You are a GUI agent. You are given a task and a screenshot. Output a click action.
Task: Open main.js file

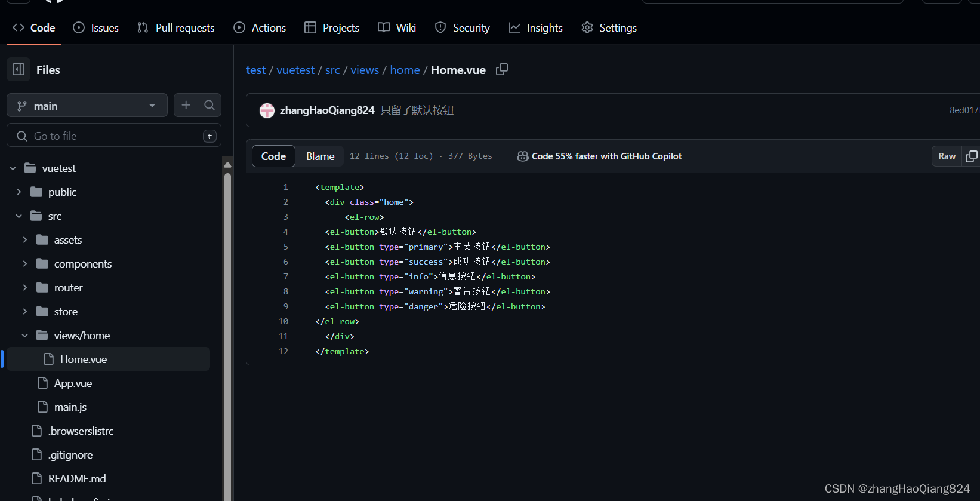70,407
